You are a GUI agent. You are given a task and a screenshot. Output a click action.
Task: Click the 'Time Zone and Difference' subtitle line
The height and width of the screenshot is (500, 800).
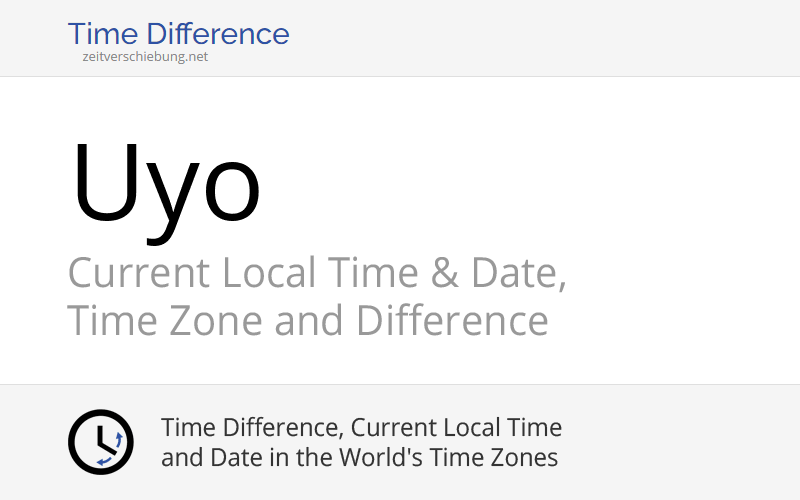[308, 321]
